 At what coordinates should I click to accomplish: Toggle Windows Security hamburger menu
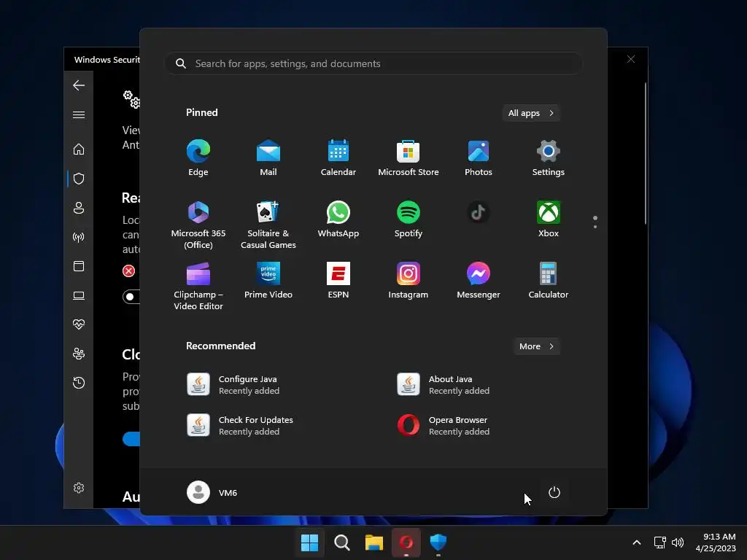79,114
